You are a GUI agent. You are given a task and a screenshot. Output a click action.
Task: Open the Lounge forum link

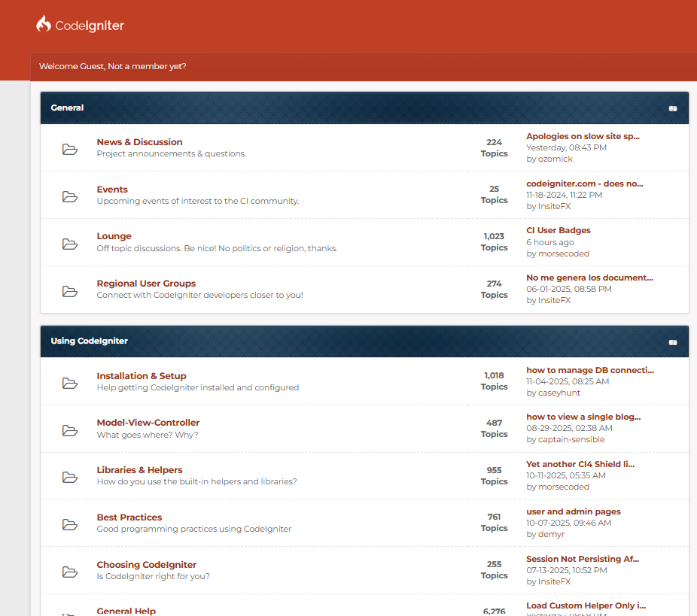pos(114,236)
